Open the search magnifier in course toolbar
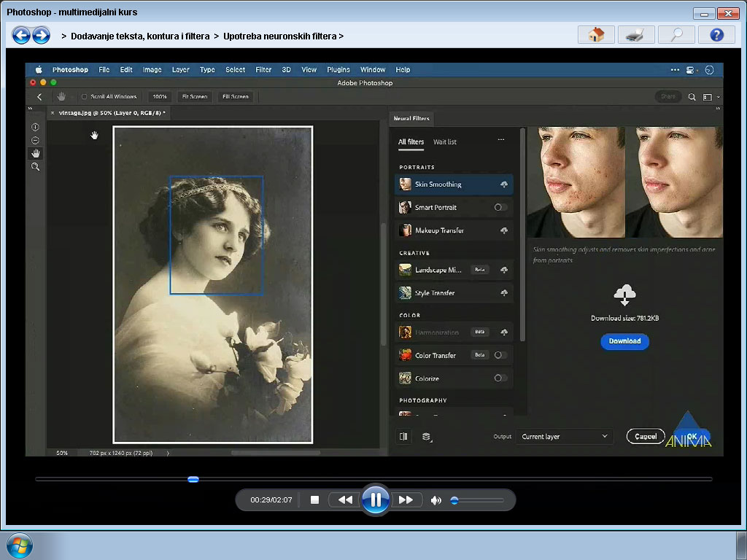 point(676,35)
